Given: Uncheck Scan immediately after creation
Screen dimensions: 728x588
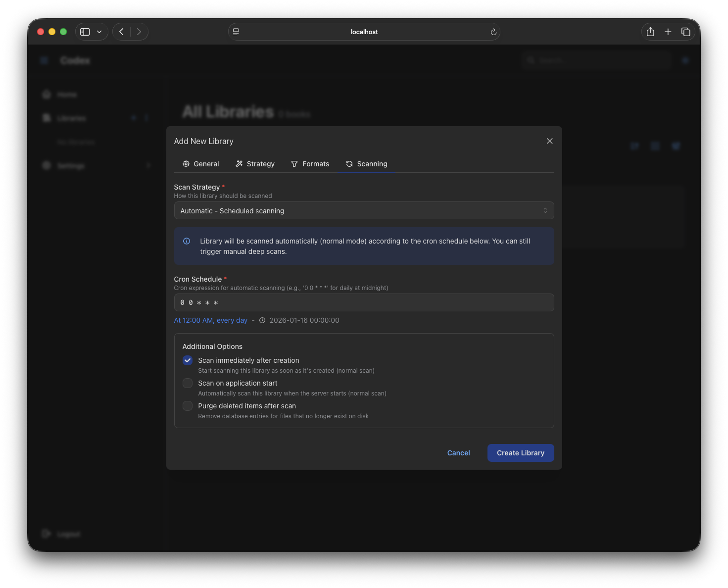Looking at the screenshot, I should [x=188, y=360].
